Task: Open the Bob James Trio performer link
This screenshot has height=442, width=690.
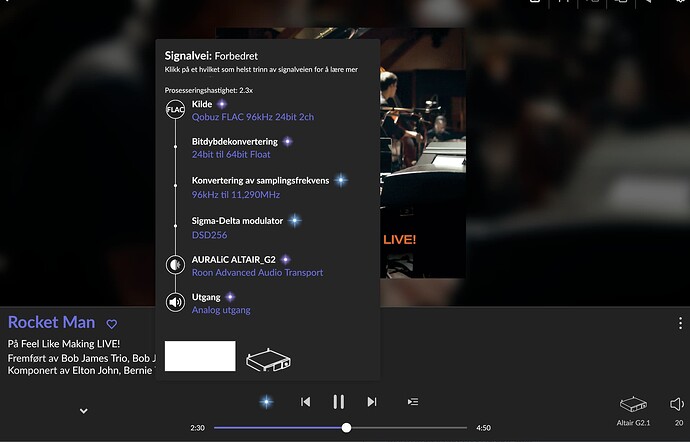Action: 95,358
